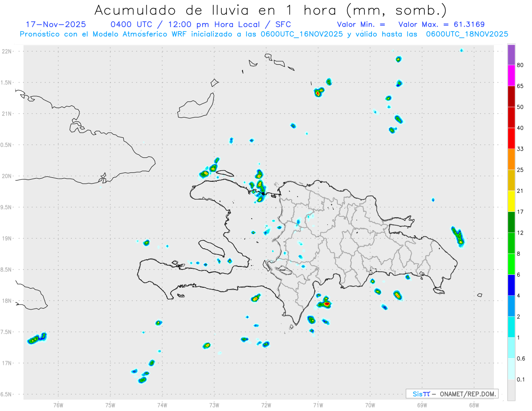This screenshot has height=411, width=532.
Task: Select the date text '17-Nov-2025'
Action: (56, 24)
